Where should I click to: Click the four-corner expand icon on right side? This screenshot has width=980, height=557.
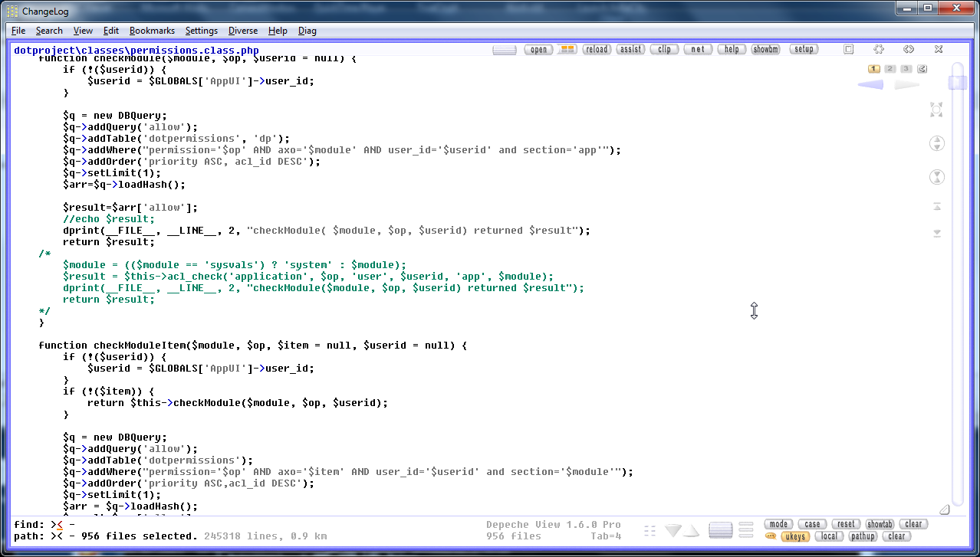tap(936, 110)
